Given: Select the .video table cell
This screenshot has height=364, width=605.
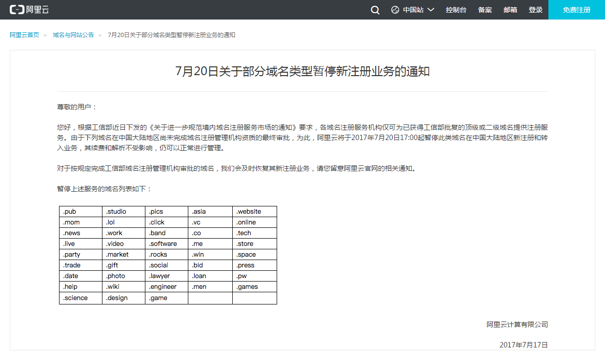Looking at the screenshot, I should [124, 244].
